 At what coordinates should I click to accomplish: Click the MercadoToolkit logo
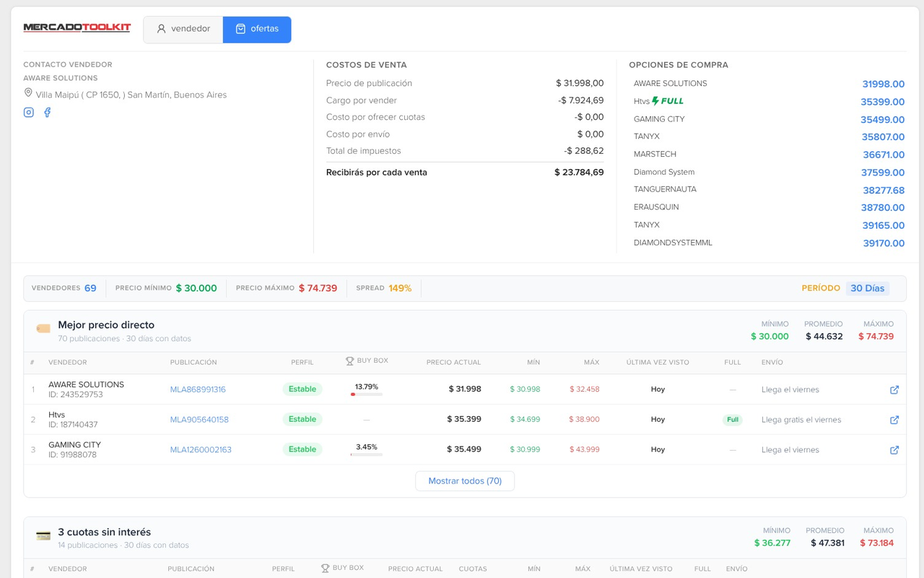tap(77, 28)
